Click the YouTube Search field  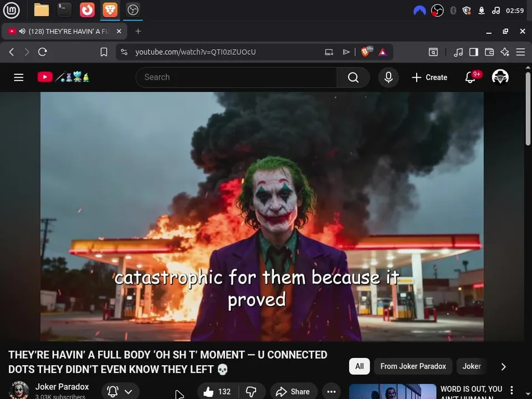(x=237, y=78)
